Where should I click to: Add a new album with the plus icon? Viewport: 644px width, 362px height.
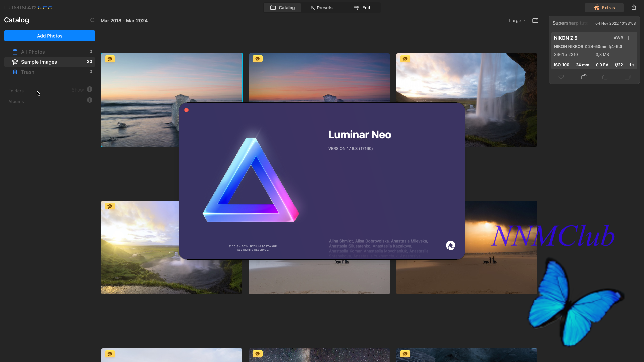click(90, 100)
